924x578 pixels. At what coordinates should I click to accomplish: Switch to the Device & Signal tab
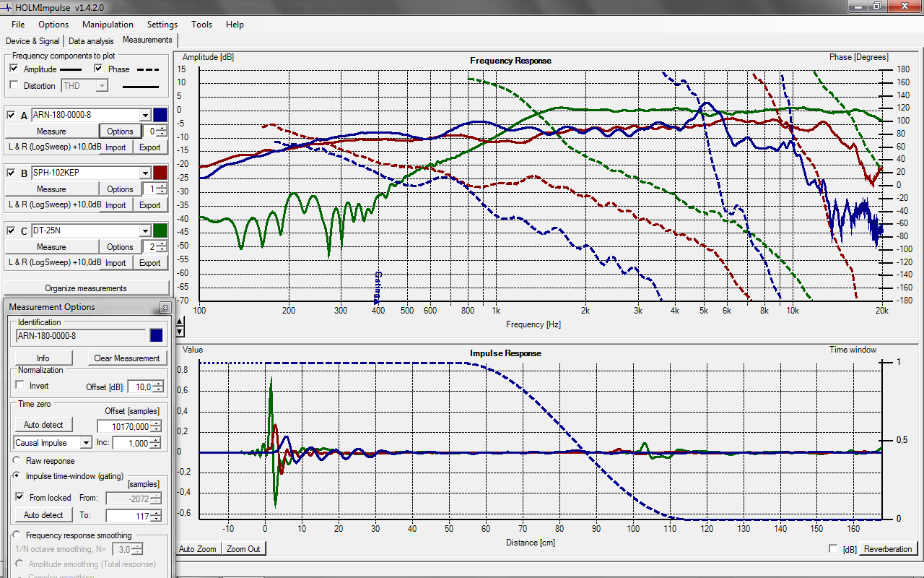33,41
